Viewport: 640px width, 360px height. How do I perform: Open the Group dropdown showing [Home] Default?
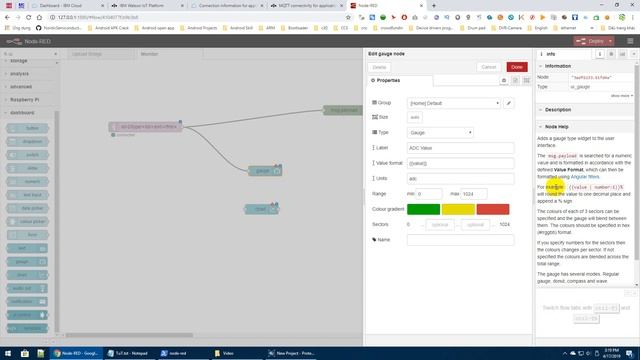[x=454, y=103]
